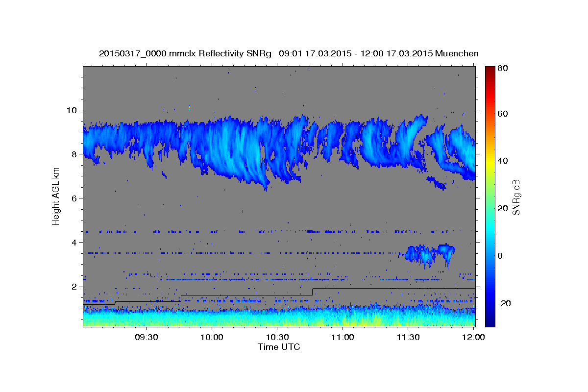Screen dimensions: 588x392
Task: Click the height tick label 10
Action: (x=72, y=110)
